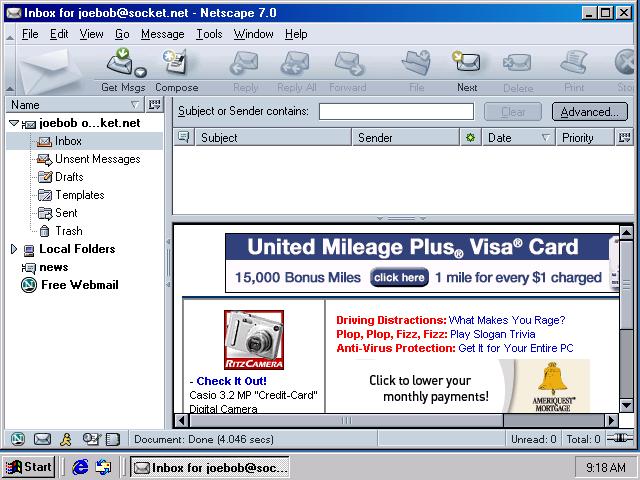
Task: Click the message pane splitter grippy
Action: pyautogui.click(x=402, y=218)
